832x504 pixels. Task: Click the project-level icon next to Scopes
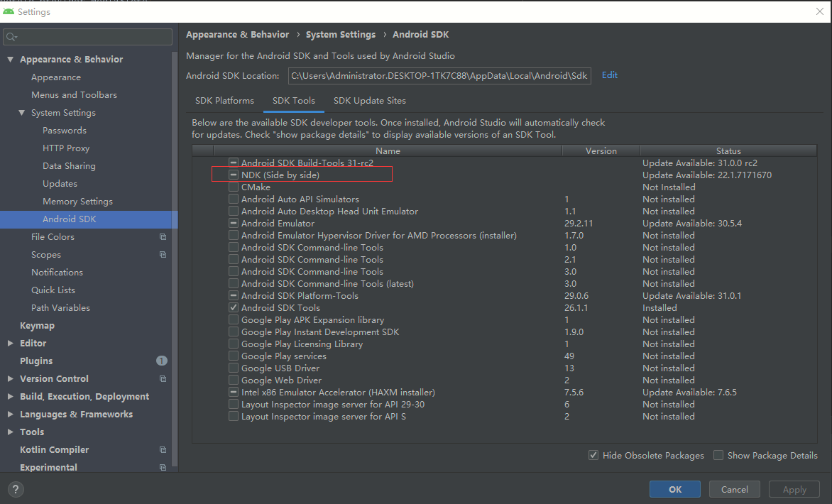point(163,255)
